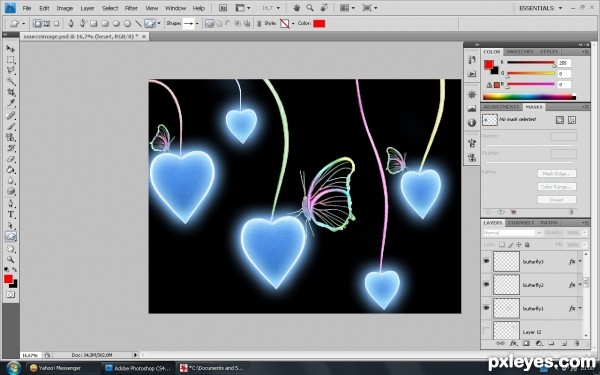Expand effects of butterfly2 layer
Screen dimensions: 600x375
pos(580,285)
